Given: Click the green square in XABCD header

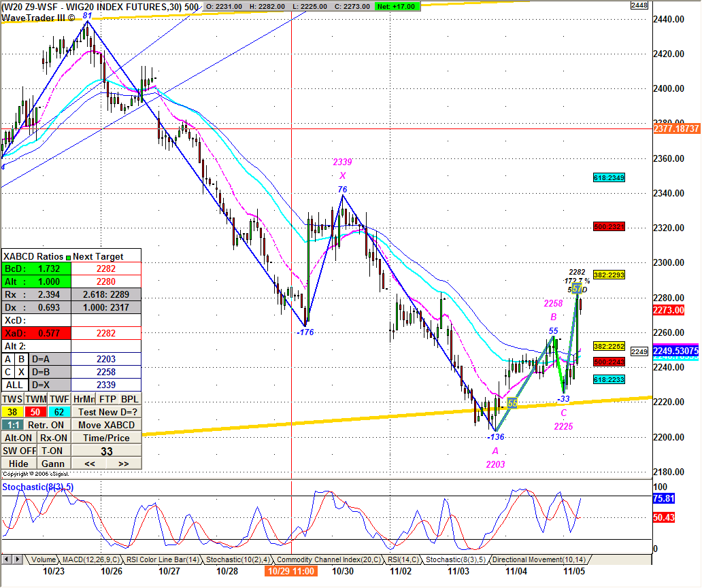Looking at the screenshot, I should pyautogui.click(x=67, y=257).
